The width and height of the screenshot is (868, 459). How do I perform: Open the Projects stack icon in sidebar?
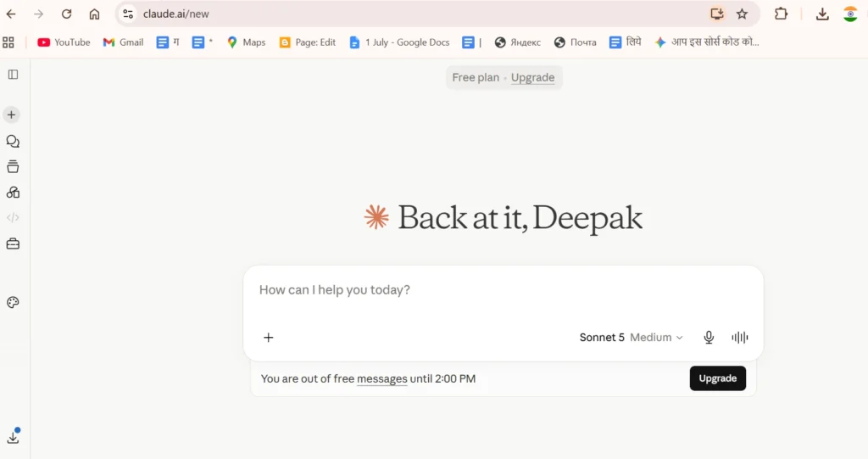[13, 166]
